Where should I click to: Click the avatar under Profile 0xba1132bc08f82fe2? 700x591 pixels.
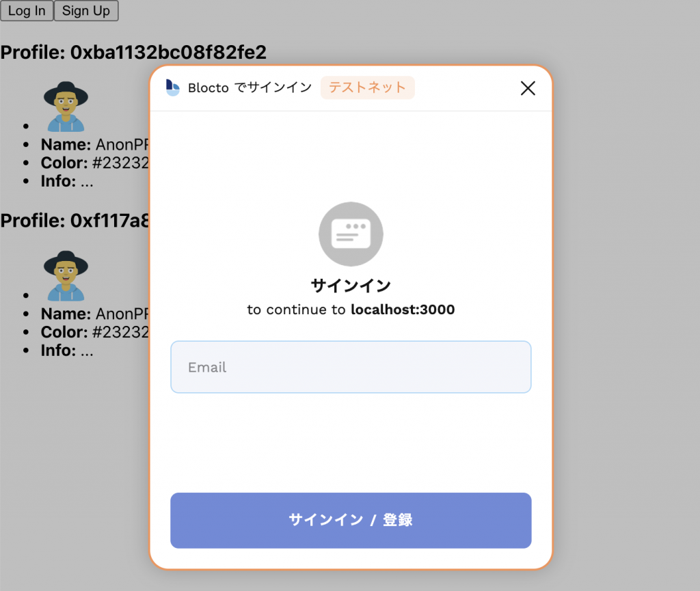coord(66,107)
